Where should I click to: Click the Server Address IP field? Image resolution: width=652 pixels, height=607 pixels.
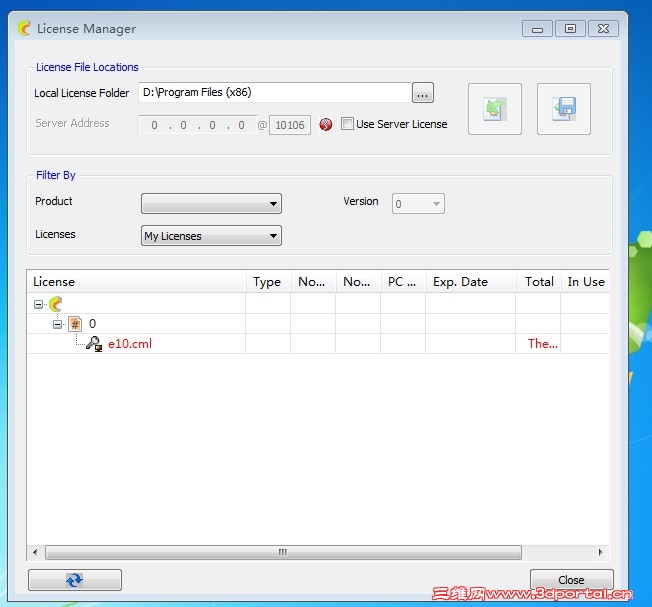pyautogui.click(x=198, y=125)
